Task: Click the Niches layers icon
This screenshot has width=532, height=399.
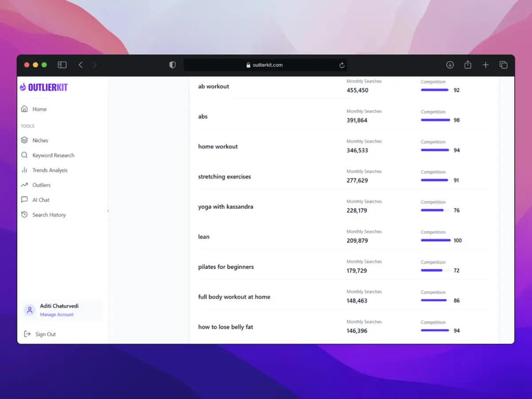Action: (x=24, y=140)
